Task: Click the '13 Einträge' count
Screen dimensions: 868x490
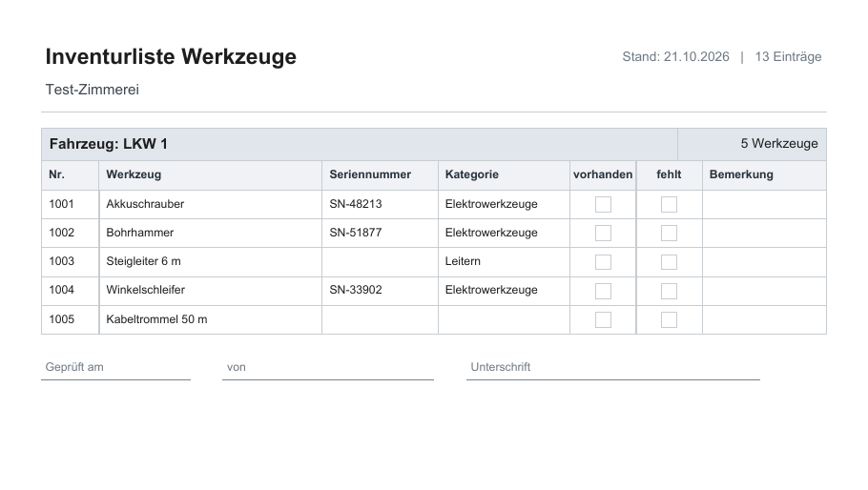Action: [788, 56]
